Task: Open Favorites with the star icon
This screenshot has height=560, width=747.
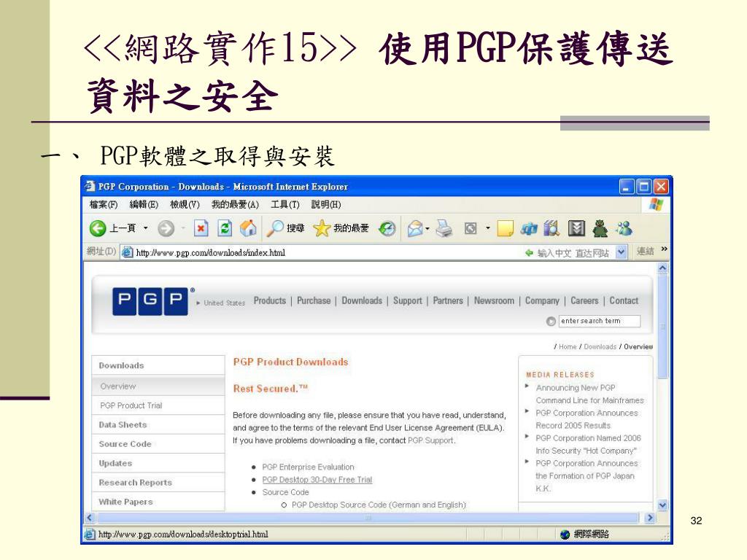Action: (322, 228)
